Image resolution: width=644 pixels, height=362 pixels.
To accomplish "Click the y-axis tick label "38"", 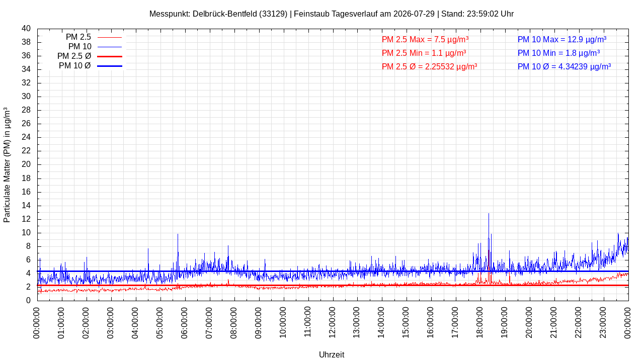I will point(26,42).
